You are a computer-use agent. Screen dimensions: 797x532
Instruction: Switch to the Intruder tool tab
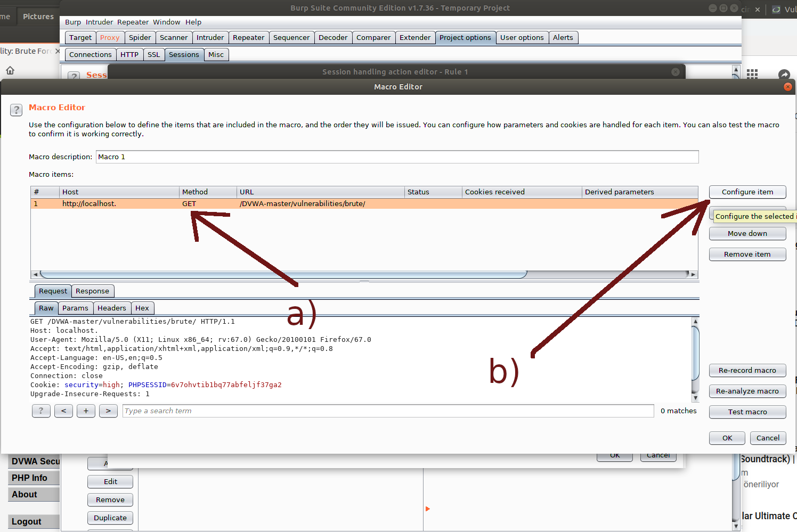(210, 37)
